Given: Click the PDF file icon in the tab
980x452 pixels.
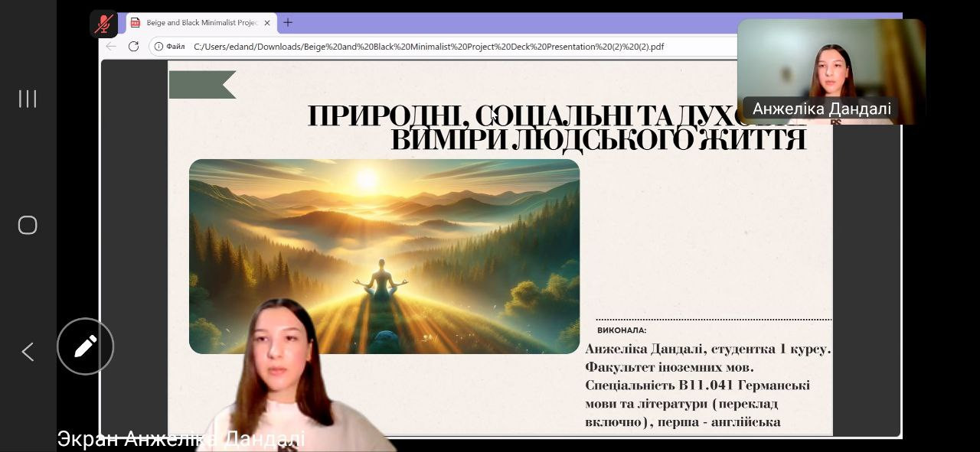Looking at the screenshot, I should (136, 23).
